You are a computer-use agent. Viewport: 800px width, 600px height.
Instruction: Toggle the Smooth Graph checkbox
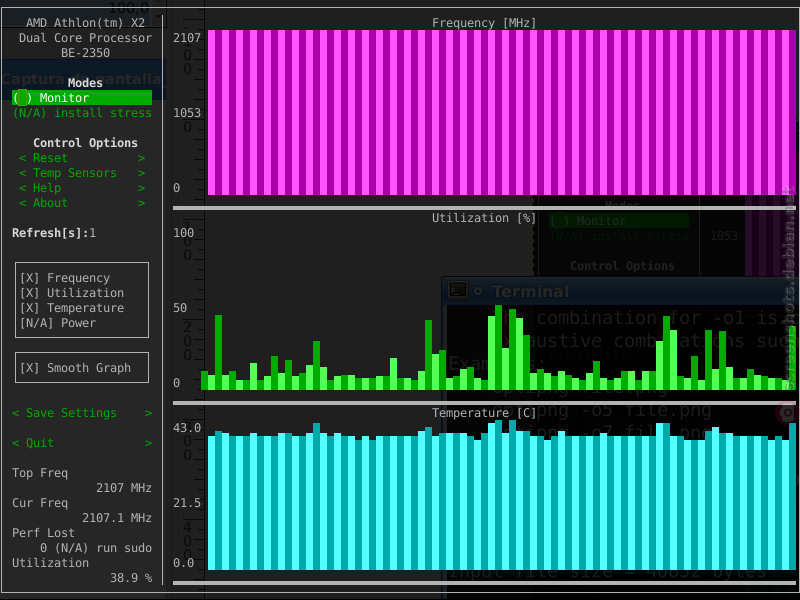tap(75, 368)
